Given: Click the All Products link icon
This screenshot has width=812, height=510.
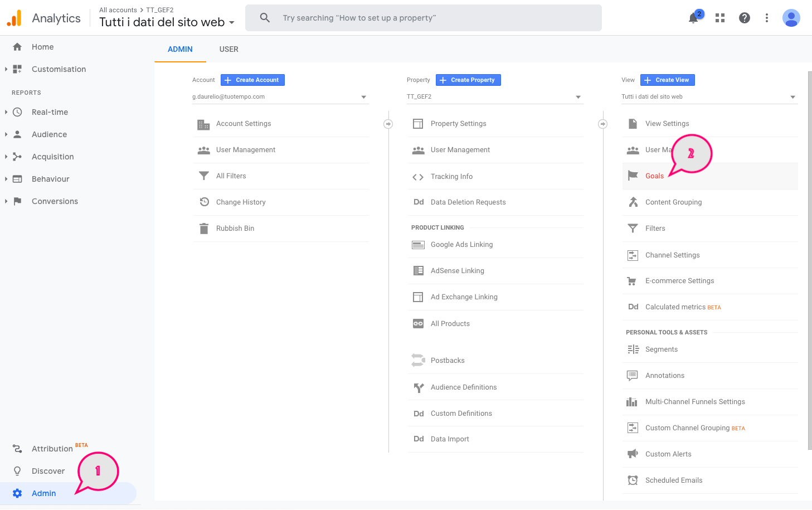Looking at the screenshot, I should click(418, 324).
